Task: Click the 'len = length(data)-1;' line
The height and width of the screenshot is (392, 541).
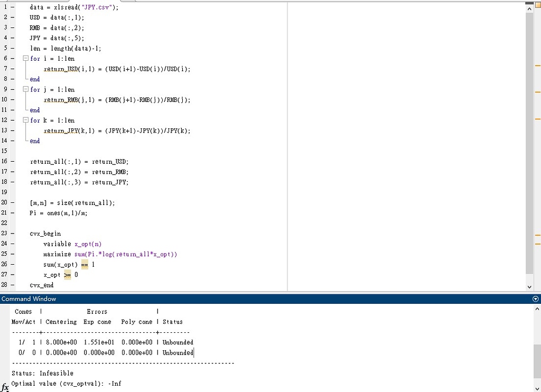Action: (65, 48)
